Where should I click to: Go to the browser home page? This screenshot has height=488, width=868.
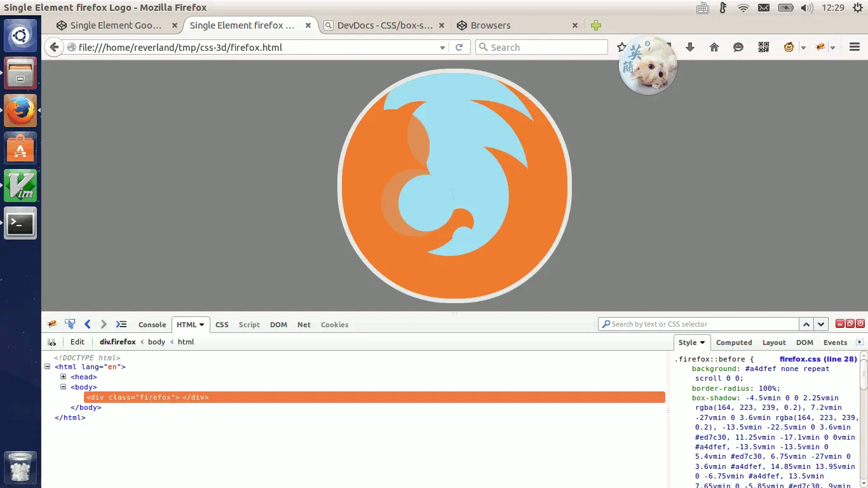(x=714, y=48)
